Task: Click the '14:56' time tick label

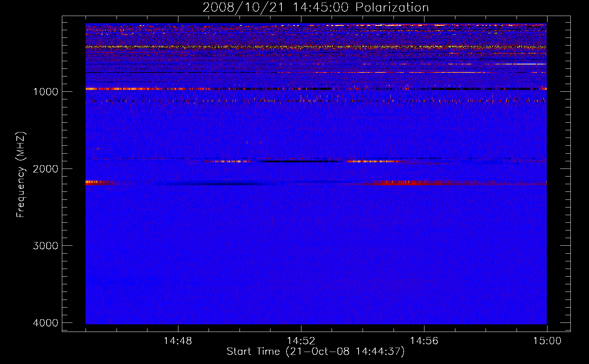Action: 424,341
